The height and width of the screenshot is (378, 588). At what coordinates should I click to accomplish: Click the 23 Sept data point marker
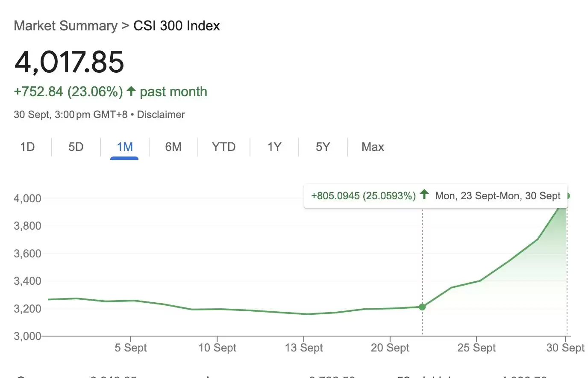(x=422, y=307)
